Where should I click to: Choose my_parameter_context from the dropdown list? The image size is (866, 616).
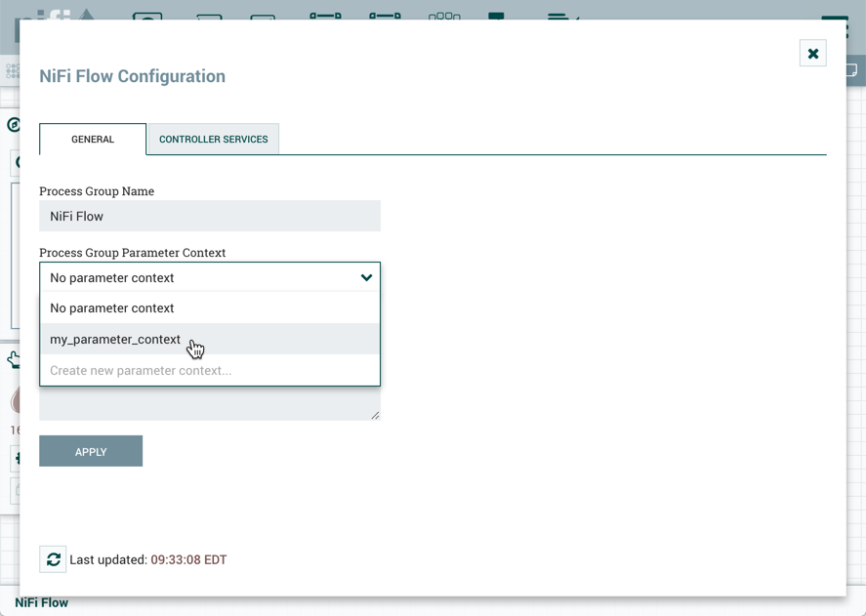[115, 340]
